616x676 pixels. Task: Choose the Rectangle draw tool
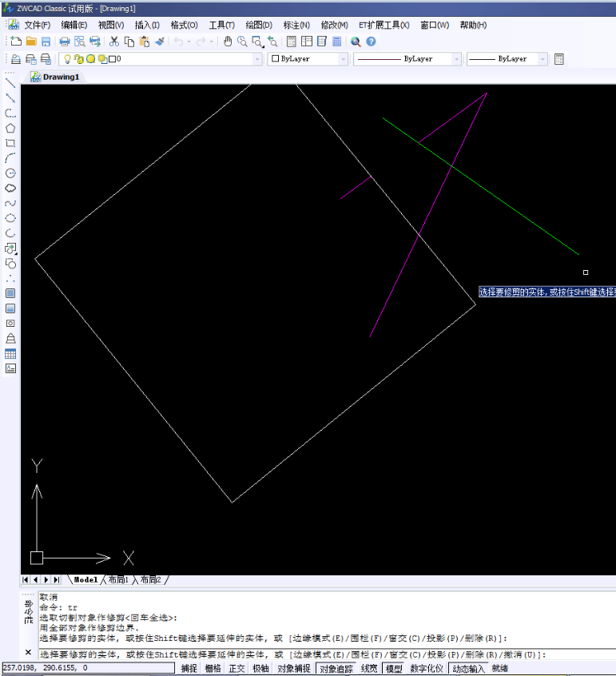[10, 143]
